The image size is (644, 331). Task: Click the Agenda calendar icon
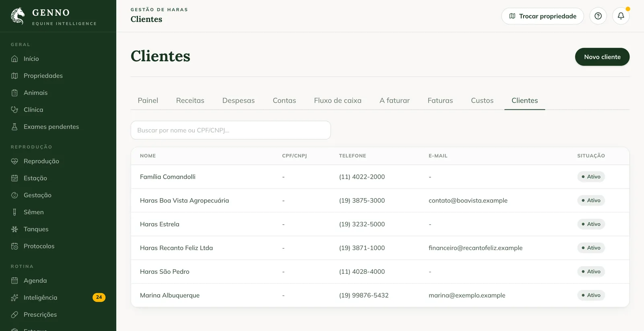pos(14,281)
